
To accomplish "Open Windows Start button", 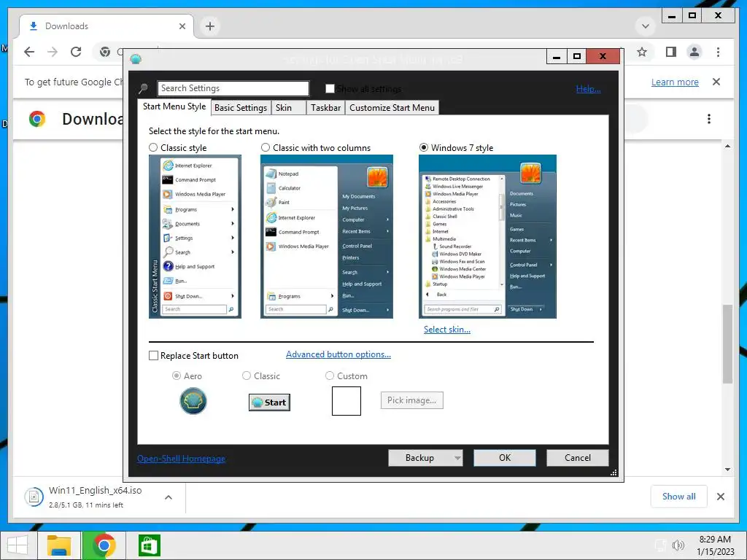I will [x=18, y=545].
